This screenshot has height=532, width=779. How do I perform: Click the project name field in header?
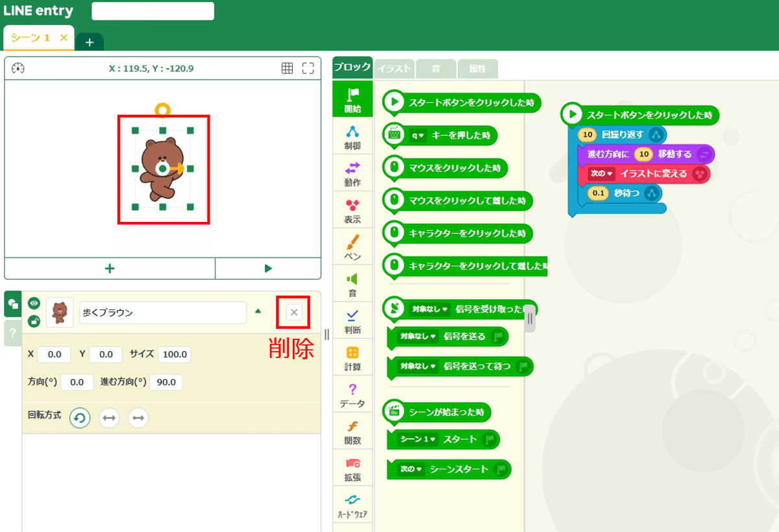(153, 11)
